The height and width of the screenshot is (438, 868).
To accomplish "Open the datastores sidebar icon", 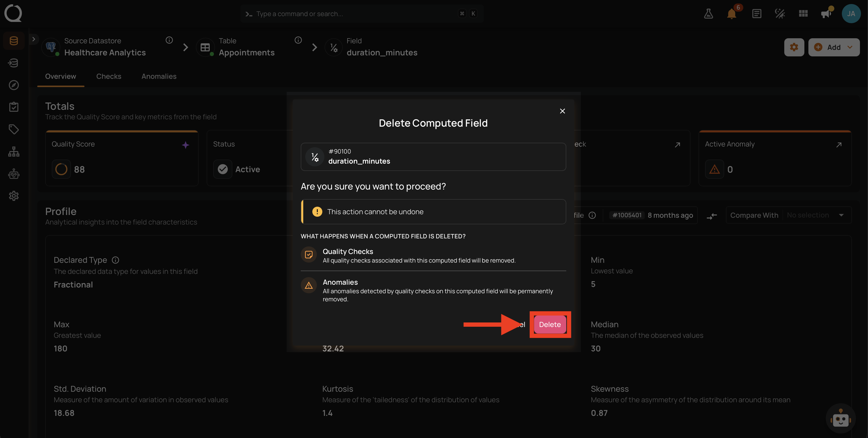I will point(14,41).
